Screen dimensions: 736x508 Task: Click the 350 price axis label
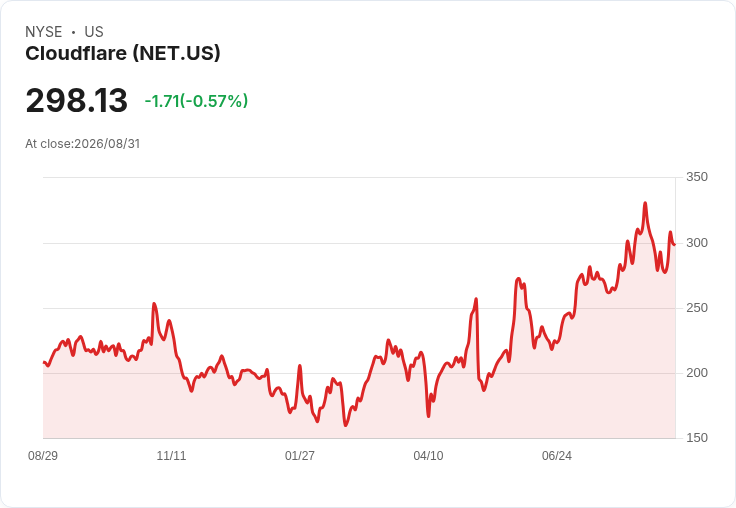(x=697, y=177)
